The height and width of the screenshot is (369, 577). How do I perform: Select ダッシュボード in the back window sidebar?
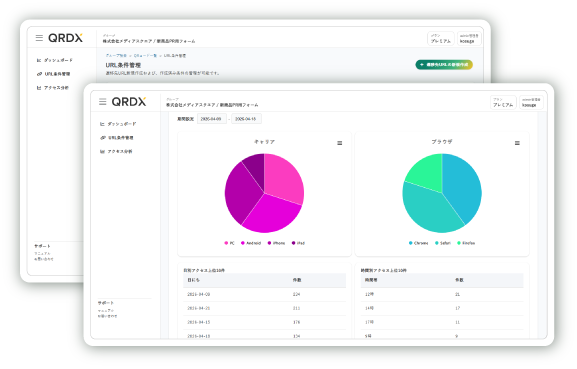pyautogui.click(x=55, y=60)
